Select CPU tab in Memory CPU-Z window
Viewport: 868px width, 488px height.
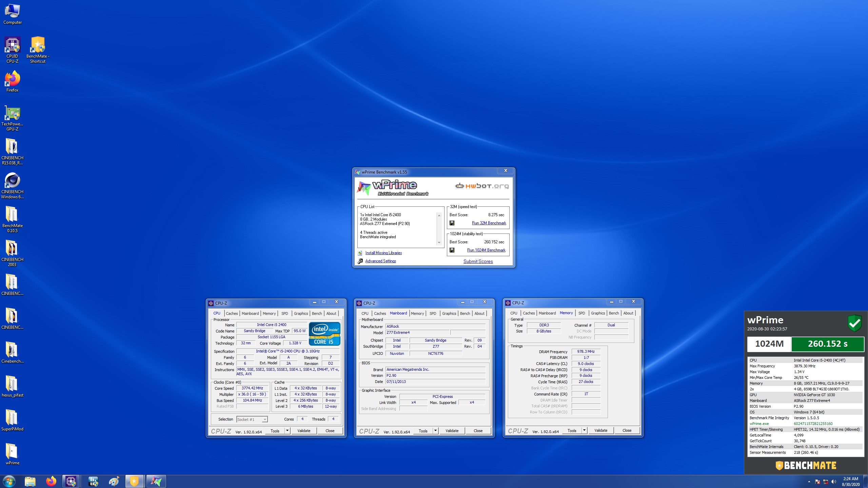coord(514,313)
